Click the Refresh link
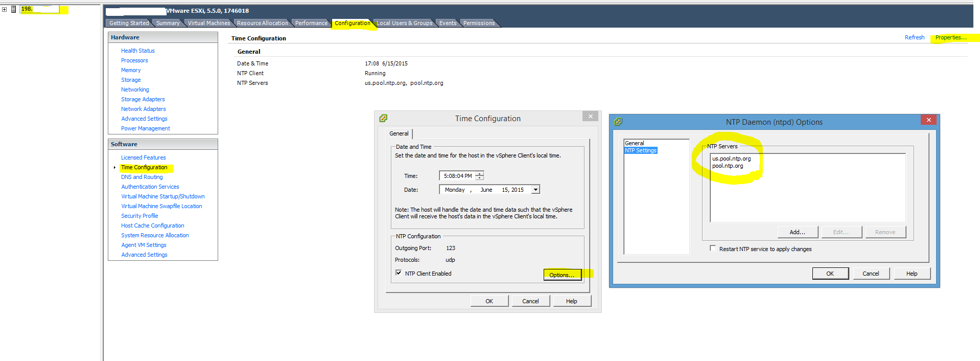Screen dimensions: 980x361 point(915,37)
